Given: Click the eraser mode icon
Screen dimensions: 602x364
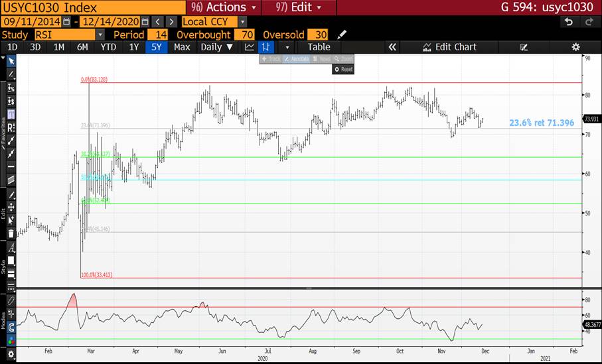Looking at the screenshot, I should coord(11,301).
